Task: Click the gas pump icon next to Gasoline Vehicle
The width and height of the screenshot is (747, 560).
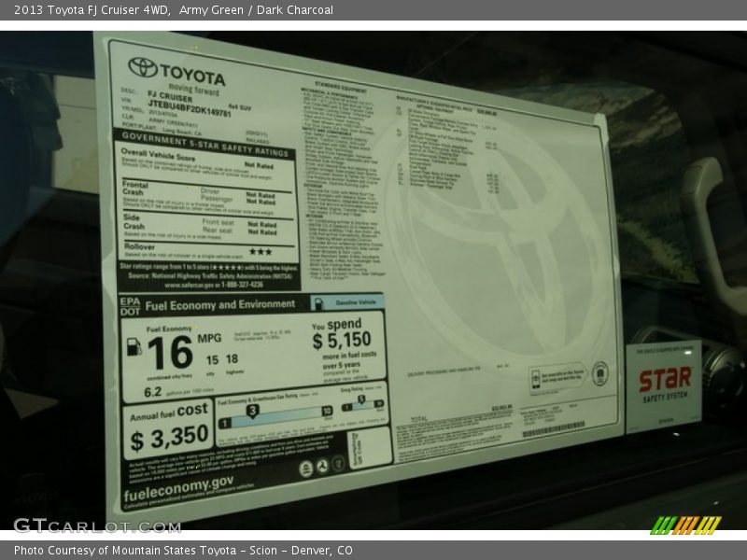Action: tap(318, 303)
